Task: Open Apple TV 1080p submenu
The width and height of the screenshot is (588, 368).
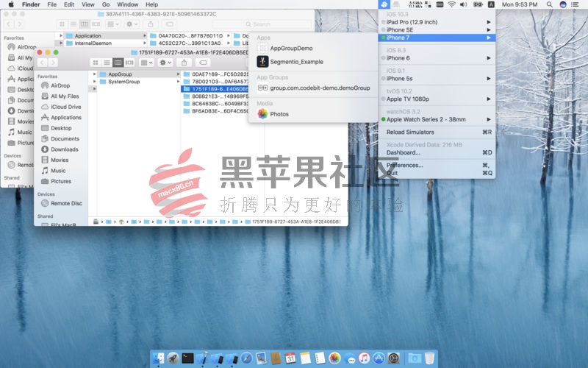Action: coord(437,99)
